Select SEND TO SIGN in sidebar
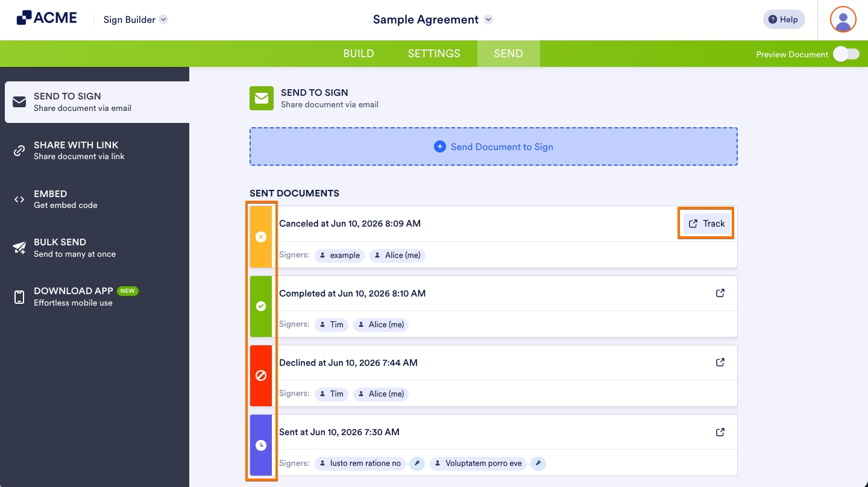Viewport: 868px width, 487px height. click(x=97, y=102)
